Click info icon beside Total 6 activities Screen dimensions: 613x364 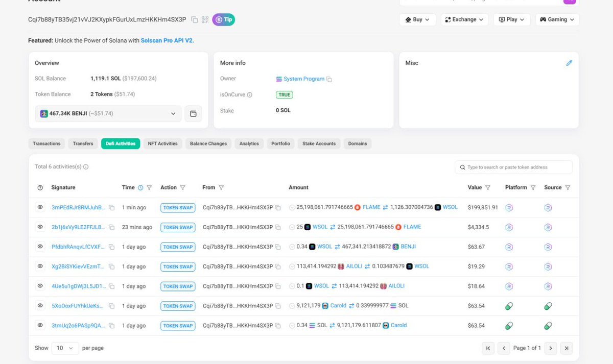coord(86,167)
